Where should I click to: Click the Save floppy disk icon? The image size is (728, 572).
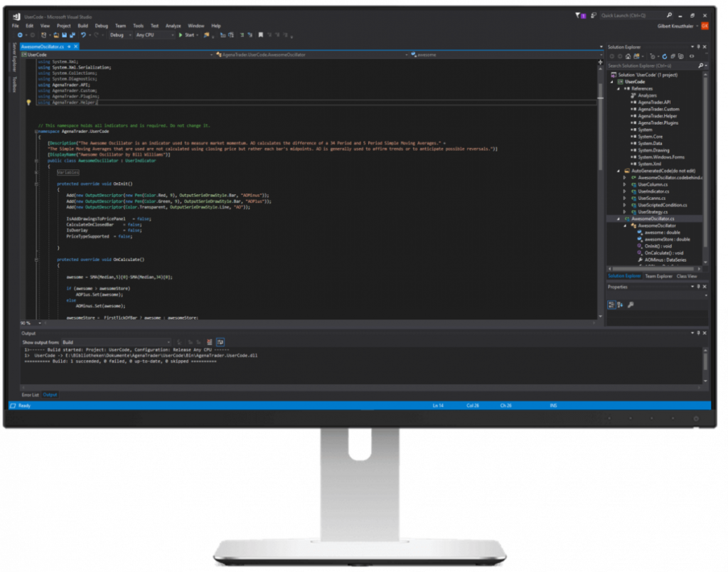point(64,36)
